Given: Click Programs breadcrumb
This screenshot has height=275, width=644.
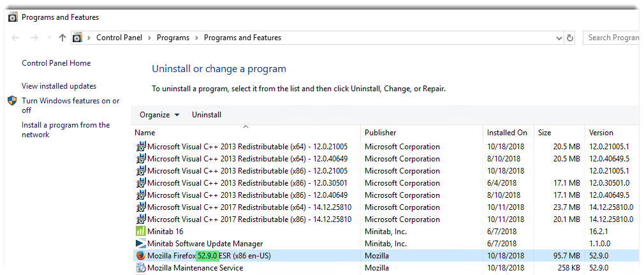Looking at the screenshot, I should (173, 38).
